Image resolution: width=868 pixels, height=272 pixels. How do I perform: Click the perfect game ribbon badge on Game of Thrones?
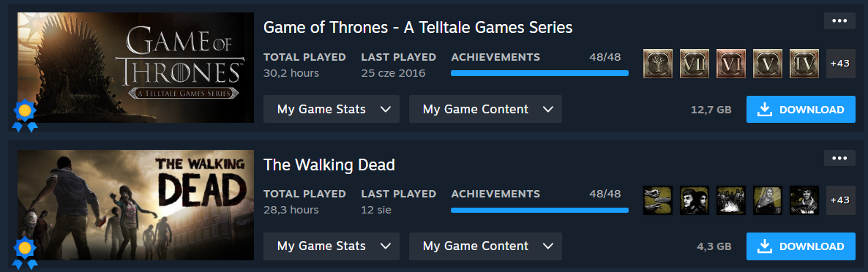[x=24, y=116]
